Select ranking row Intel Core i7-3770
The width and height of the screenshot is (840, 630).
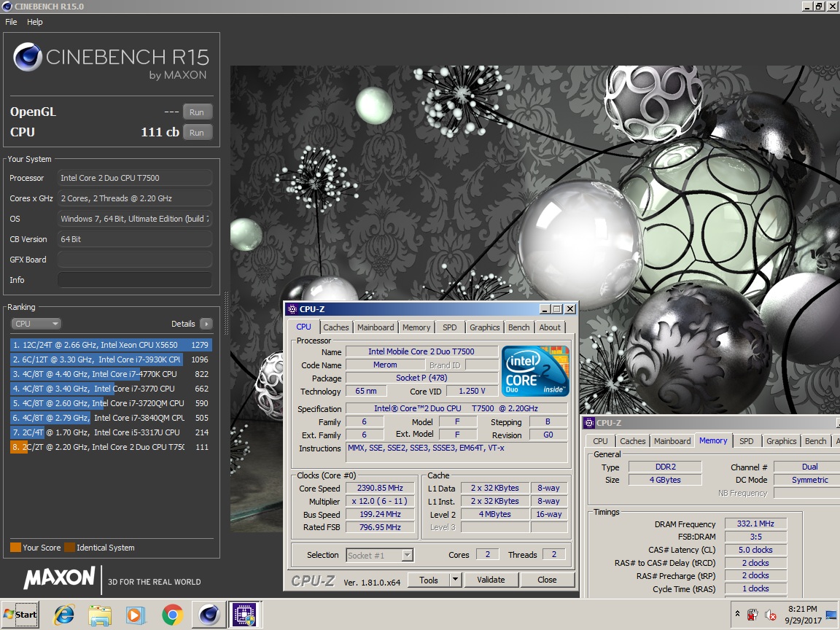[x=111, y=389]
